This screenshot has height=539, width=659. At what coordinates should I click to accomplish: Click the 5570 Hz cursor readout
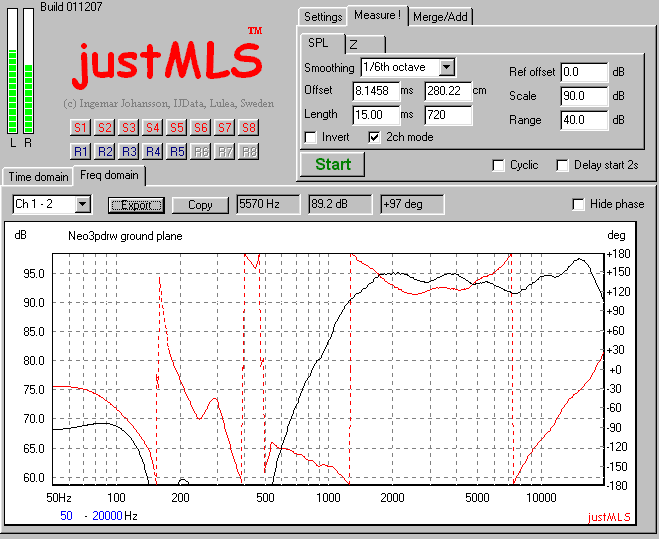click(x=268, y=204)
